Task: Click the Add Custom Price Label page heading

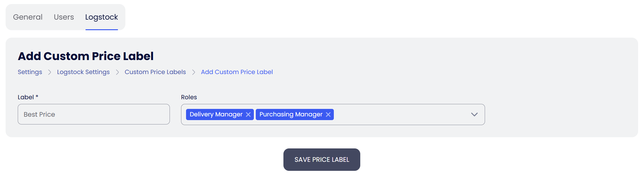Action: 86,56
